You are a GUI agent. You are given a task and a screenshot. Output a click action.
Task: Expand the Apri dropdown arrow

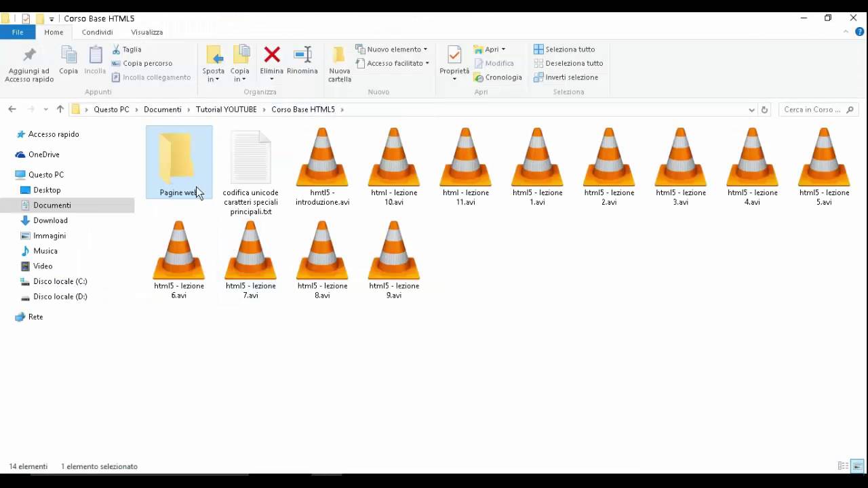(503, 49)
